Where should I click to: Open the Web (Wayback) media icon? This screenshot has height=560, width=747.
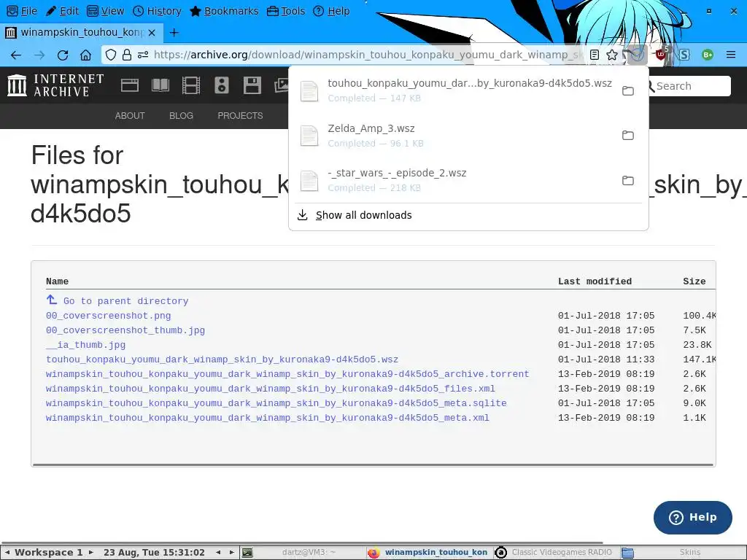(x=130, y=86)
